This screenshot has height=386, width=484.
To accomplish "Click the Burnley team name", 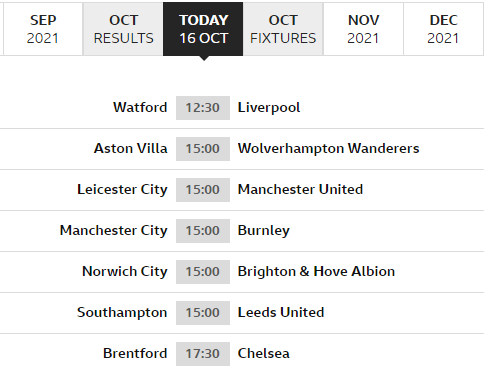I will [264, 231].
